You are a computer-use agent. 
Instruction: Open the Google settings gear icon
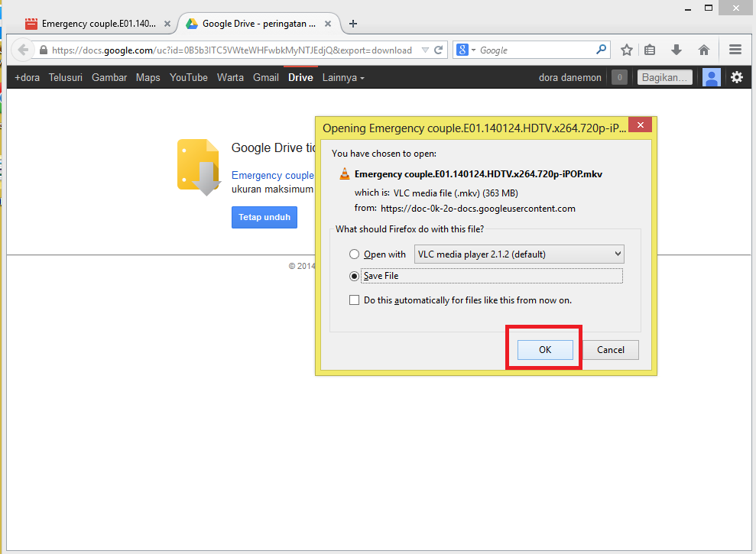(x=737, y=77)
